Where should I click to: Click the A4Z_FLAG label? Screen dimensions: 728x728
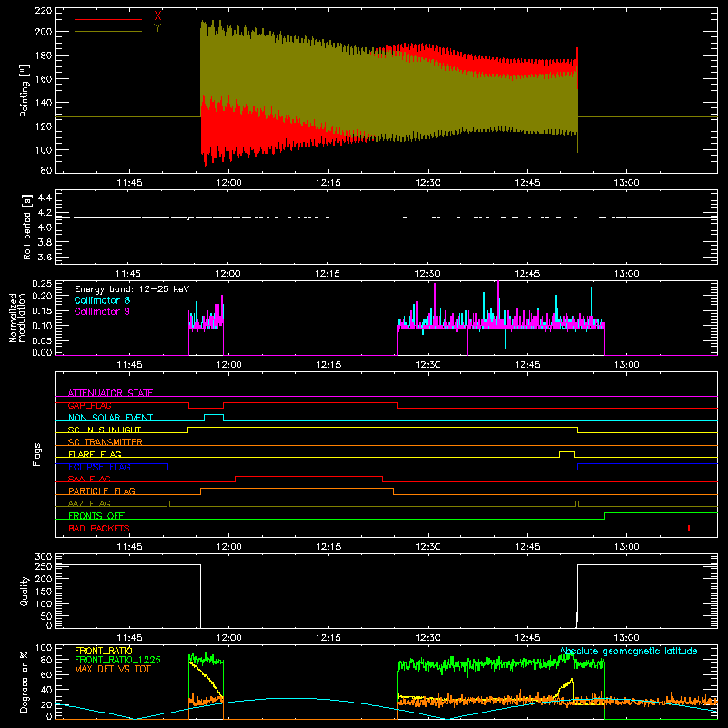pyautogui.click(x=89, y=503)
